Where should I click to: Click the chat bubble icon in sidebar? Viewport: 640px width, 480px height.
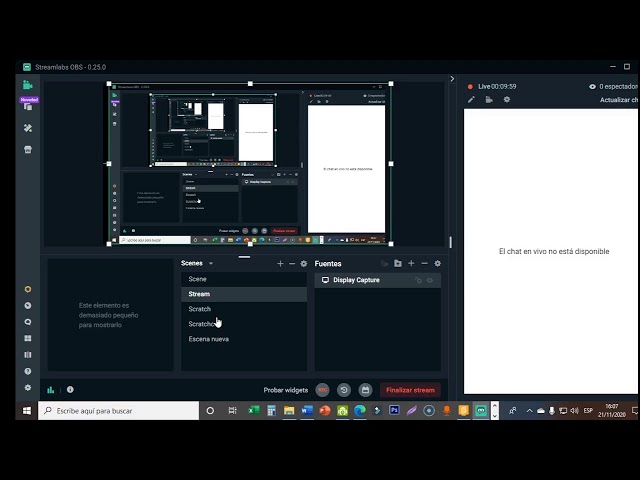click(28, 322)
